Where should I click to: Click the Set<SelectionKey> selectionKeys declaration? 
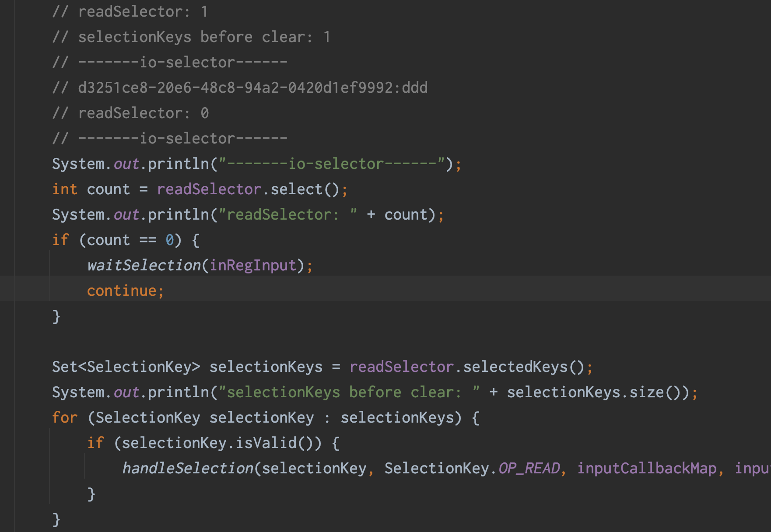322,367
